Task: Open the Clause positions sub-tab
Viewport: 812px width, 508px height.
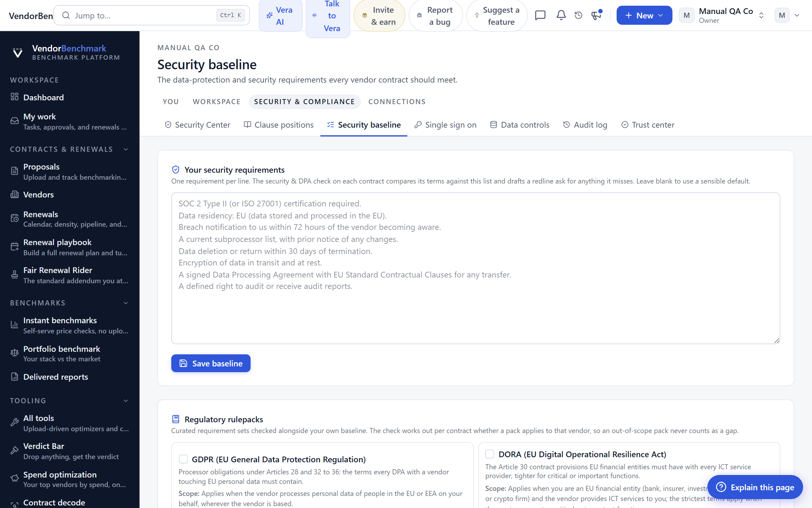Action: (x=278, y=125)
